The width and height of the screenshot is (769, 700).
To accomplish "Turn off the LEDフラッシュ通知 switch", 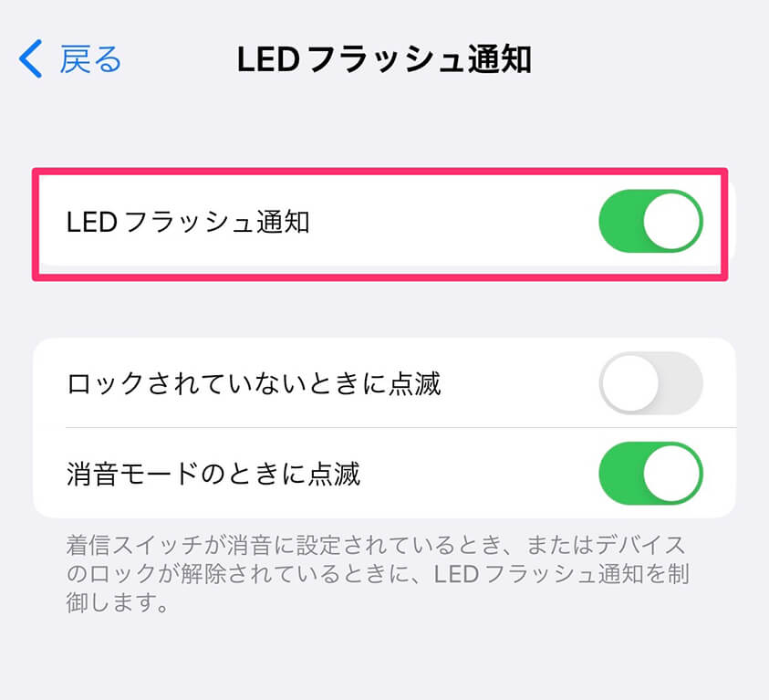I will [650, 221].
